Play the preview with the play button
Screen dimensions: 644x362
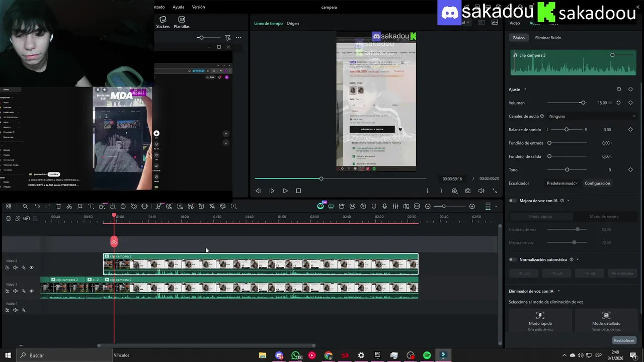[x=285, y=191]
